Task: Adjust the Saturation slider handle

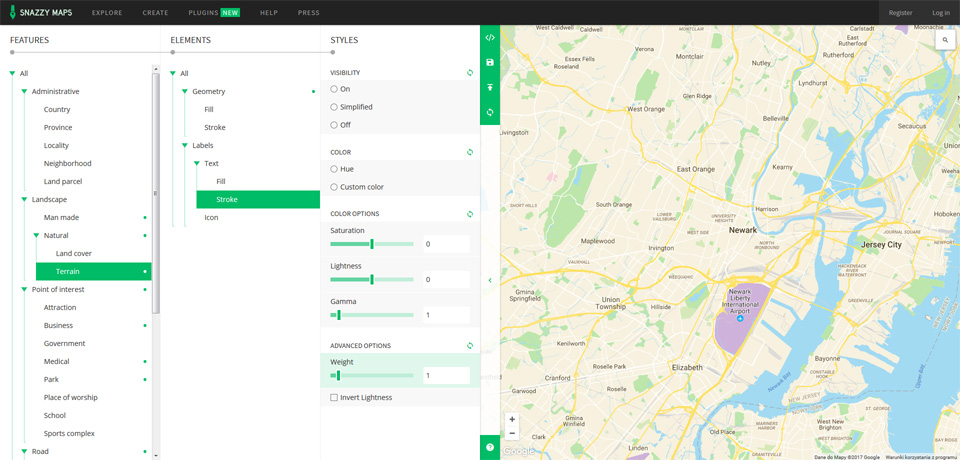Action: coord(372,244)
